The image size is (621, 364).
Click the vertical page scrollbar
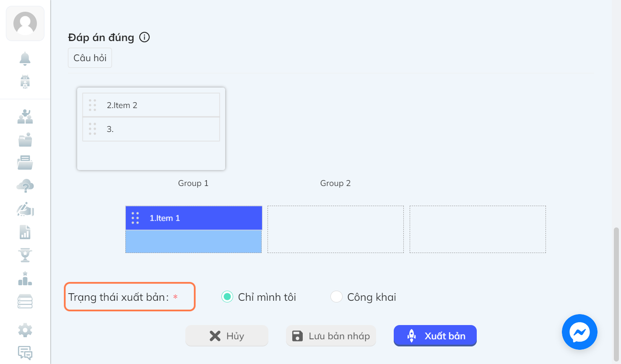[616, 294]
